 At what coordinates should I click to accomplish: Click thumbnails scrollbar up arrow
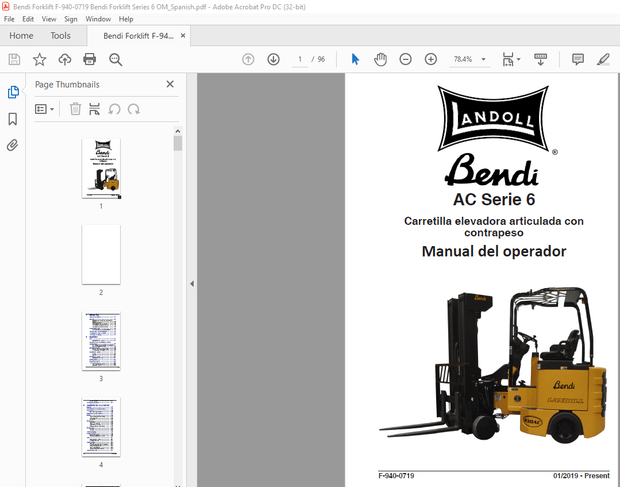[178, 131]
